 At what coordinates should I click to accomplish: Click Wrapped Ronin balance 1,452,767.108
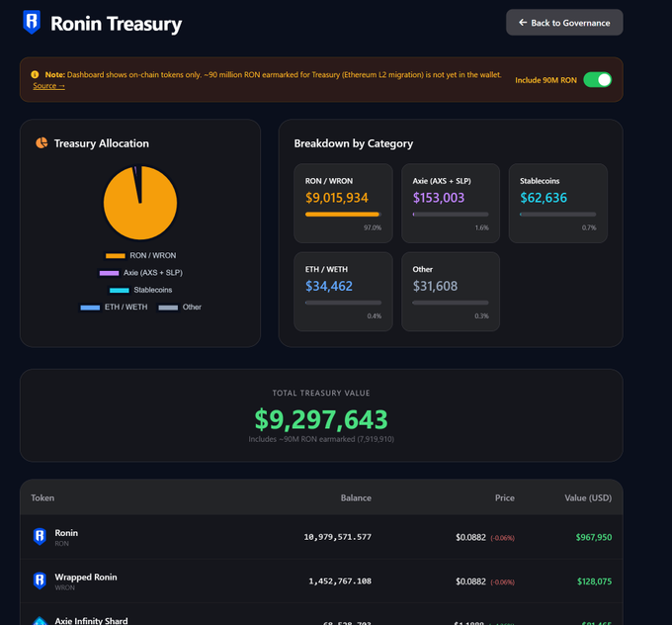click(340, 581)
